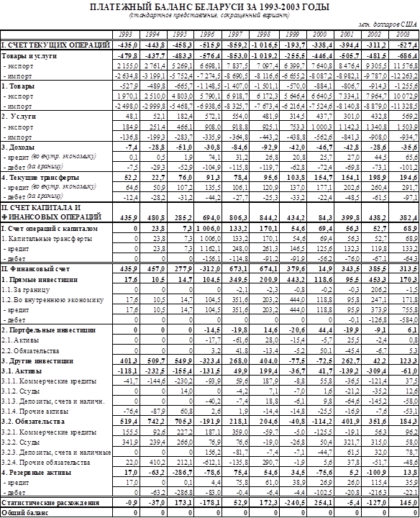Select goods and services import 2003 value -12 263,2
Viewport: 420px width, 518px height.
[x=404, y=76]
